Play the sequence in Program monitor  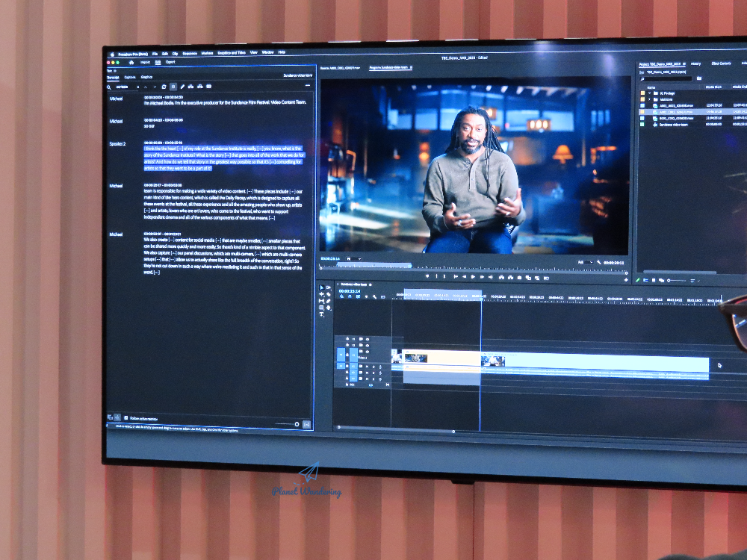473,277
